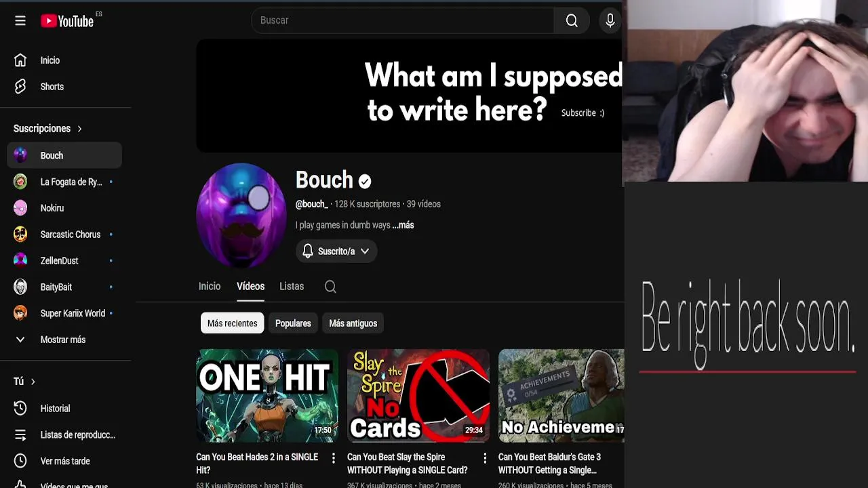Click the Buscar search field

403,20
